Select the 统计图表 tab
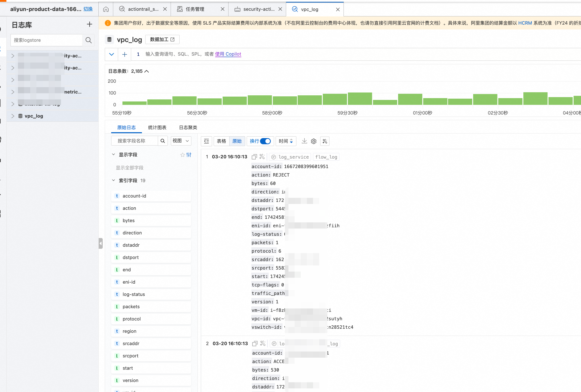Viewport: 581px width, 392px height. click(x=157, y=127)
